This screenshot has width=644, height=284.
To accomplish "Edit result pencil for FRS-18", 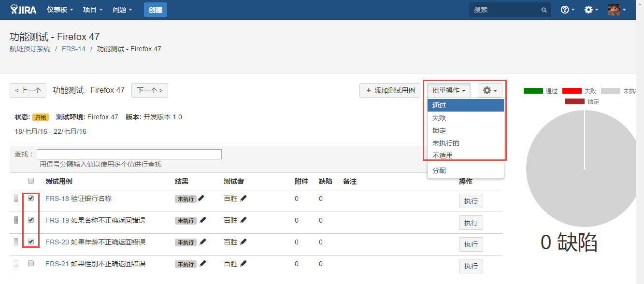I will click(x=201, y=198).
